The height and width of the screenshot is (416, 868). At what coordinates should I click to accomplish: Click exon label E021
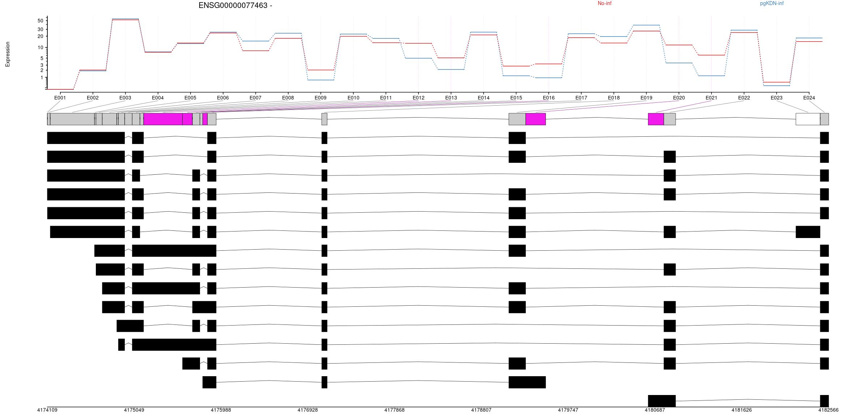pos(711,98)
